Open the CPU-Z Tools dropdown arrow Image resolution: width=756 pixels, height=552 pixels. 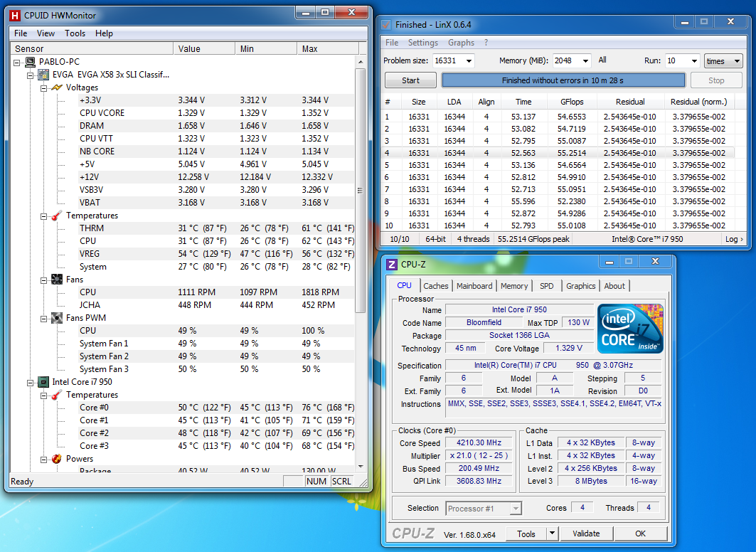[x=553, y=534]
